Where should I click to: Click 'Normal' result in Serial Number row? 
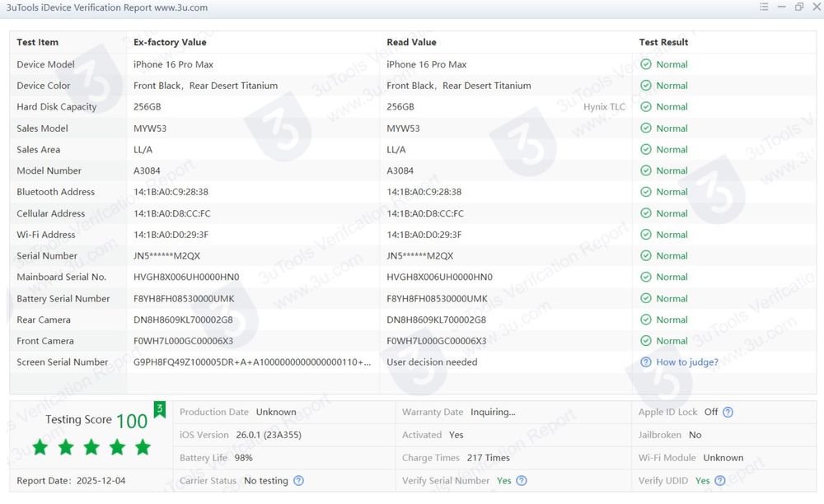coord(672,255)
